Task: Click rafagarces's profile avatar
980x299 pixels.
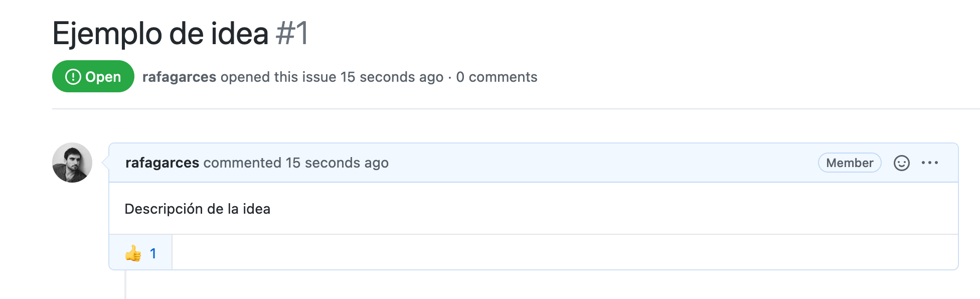Action: [x=73, y=163]
